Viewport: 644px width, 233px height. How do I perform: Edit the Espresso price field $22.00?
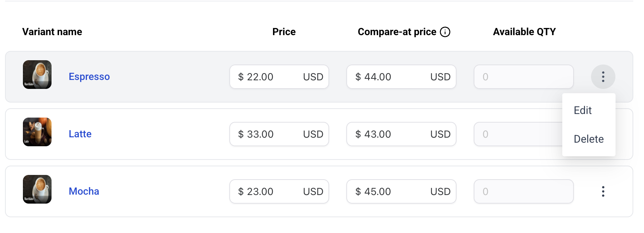pyautogui.click(x=268, y=77)
